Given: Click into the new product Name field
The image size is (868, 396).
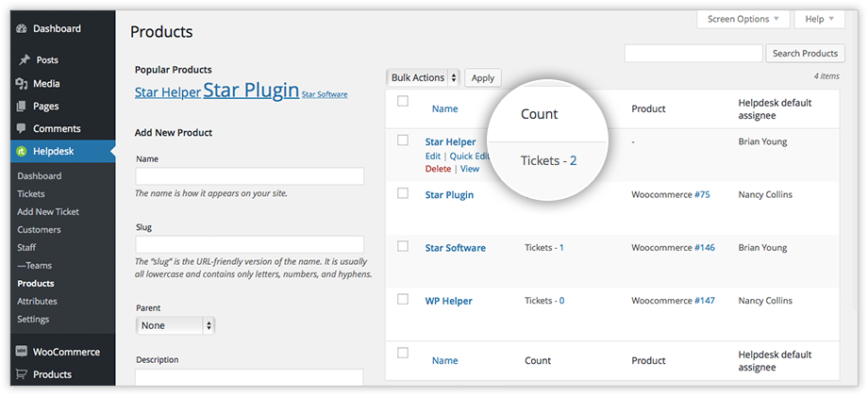Looking at the screenshot, I should pos(249,176).
